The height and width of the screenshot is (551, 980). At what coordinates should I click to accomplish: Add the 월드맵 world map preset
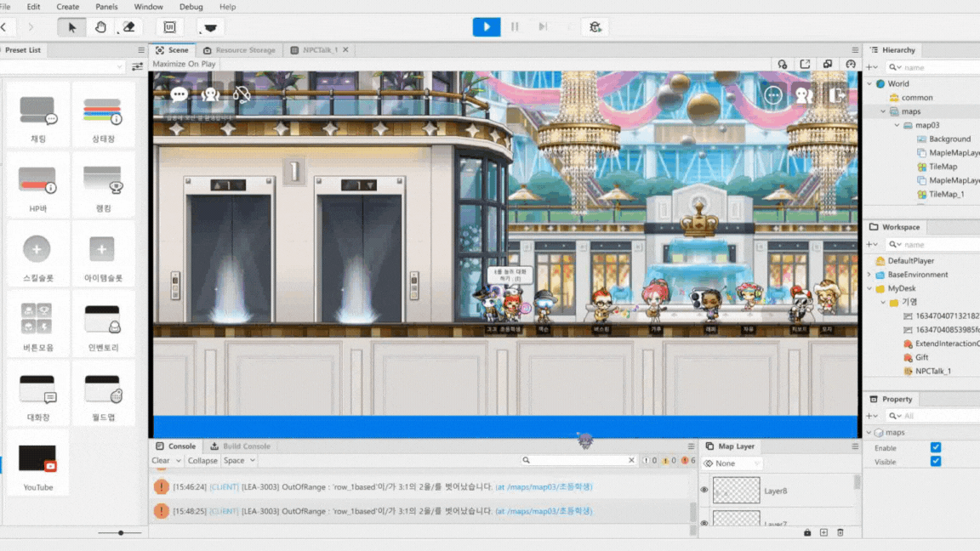[103, 395]
